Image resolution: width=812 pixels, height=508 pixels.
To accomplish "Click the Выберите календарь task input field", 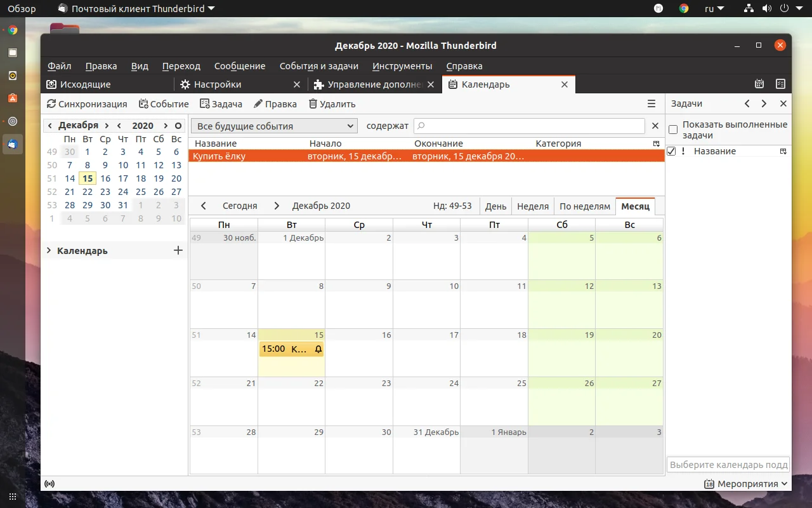I will (x=728, y=465).
